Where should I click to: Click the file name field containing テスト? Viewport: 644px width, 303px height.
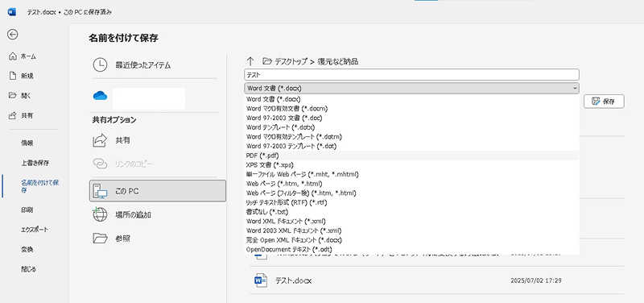411,75
